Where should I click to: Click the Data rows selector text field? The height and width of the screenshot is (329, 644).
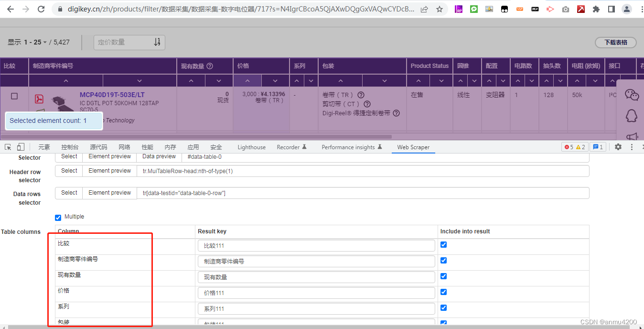point(363,193)
